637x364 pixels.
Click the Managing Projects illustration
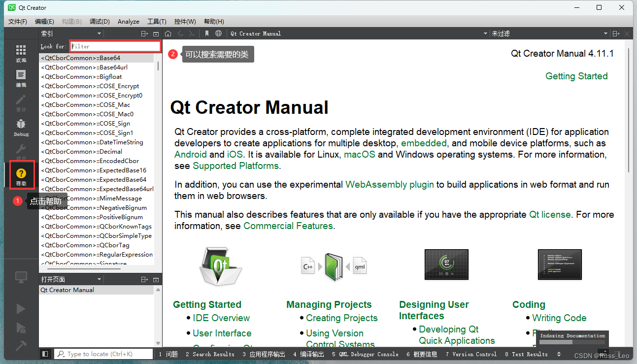(x=334, y=266)
